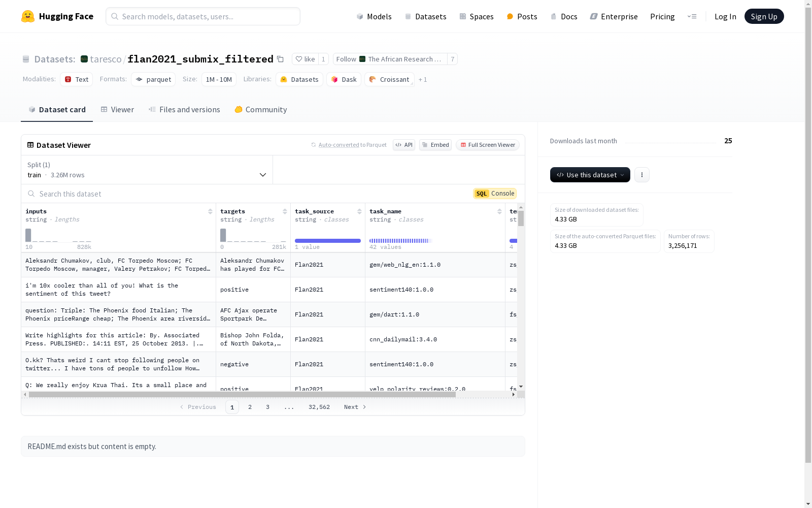Open the Community tab
812x508 pixels.
tap(261, 110)
